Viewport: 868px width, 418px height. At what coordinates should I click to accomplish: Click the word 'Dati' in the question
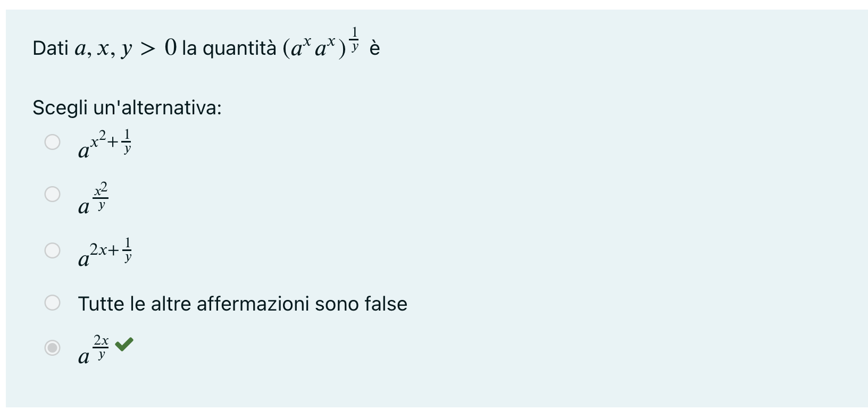pyautogui.click(x=51, y=48)
